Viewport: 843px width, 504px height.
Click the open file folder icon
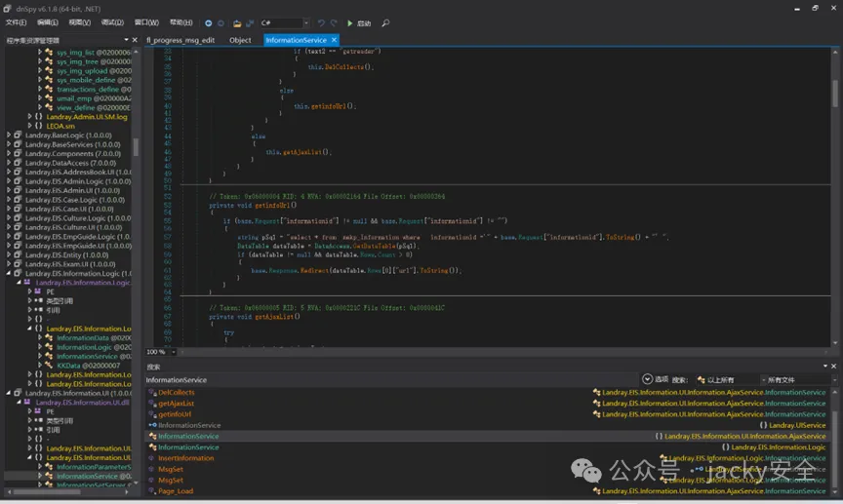237,23
